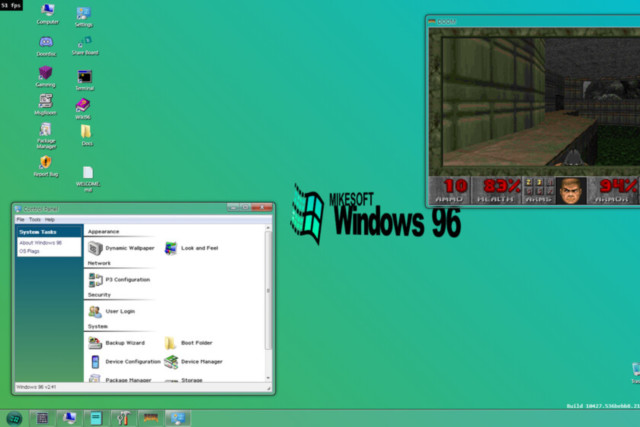Click the Security section heading

pyautogui.click(x=99, y=295)
